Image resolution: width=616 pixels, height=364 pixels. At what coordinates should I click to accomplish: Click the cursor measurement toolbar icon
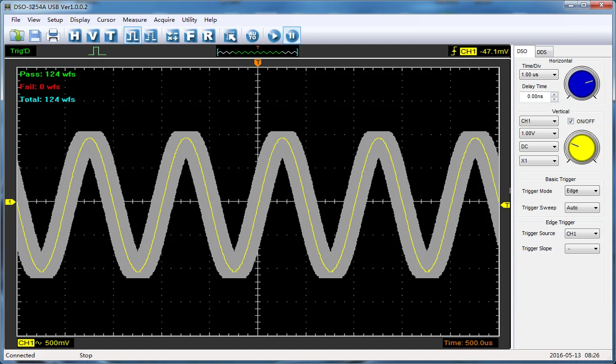tap(231, 36)
